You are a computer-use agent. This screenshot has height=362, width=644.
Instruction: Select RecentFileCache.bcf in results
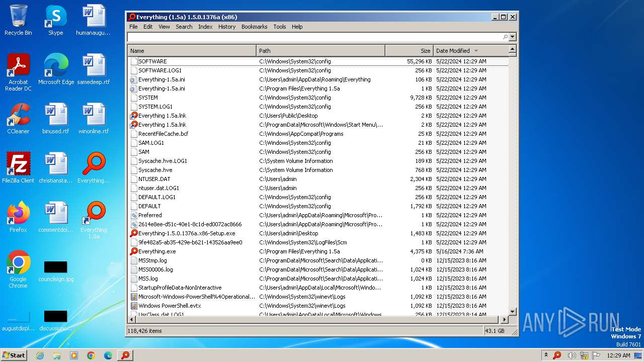[x=318, y=134]
